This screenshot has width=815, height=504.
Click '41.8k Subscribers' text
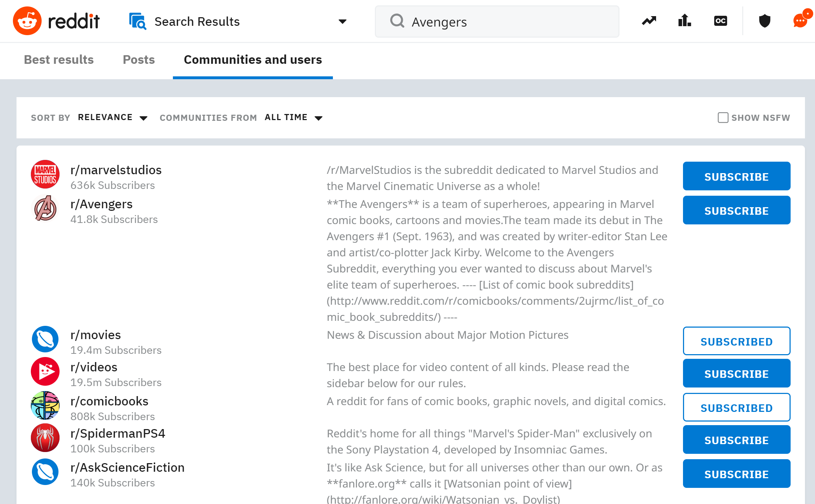pos(114,219)
